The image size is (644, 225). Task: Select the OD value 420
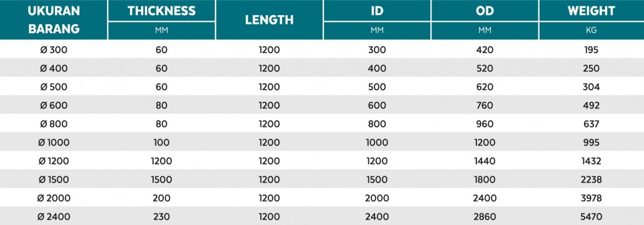point(485,50)
